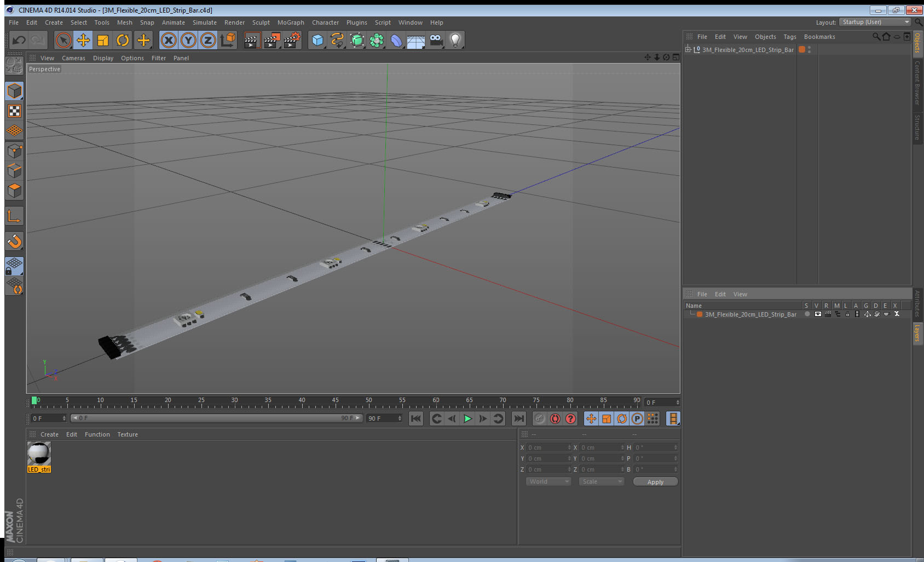This screenshot has width=924, height=562.
Task: Open the Sculpt menu
Action: [261, 22]
